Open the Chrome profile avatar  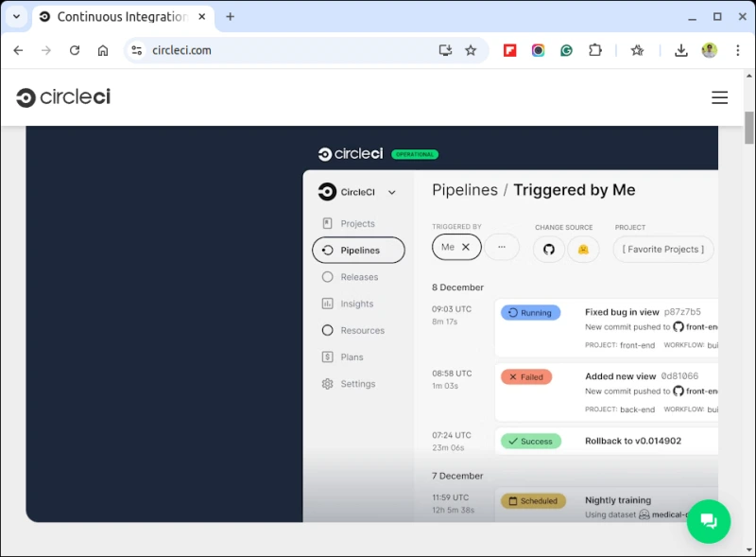tap(710, 50)
